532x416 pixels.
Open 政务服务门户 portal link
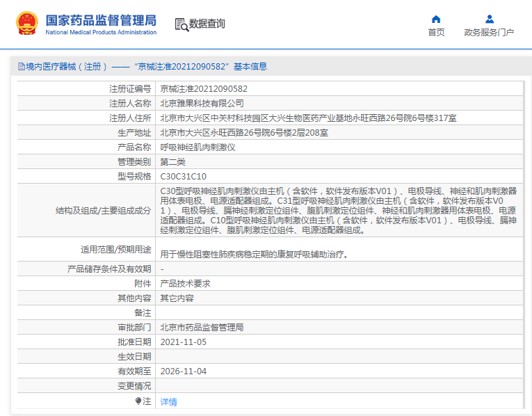click(489, 32)
